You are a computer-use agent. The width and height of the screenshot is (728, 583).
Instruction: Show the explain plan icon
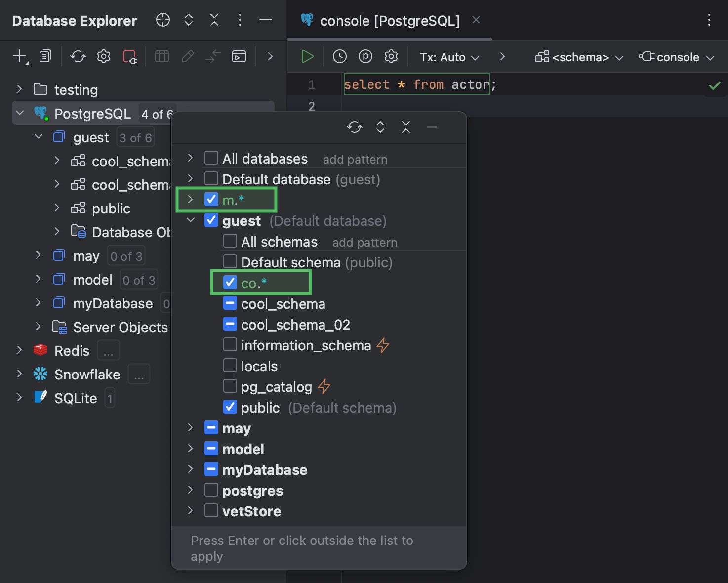(x=365, y=56)
